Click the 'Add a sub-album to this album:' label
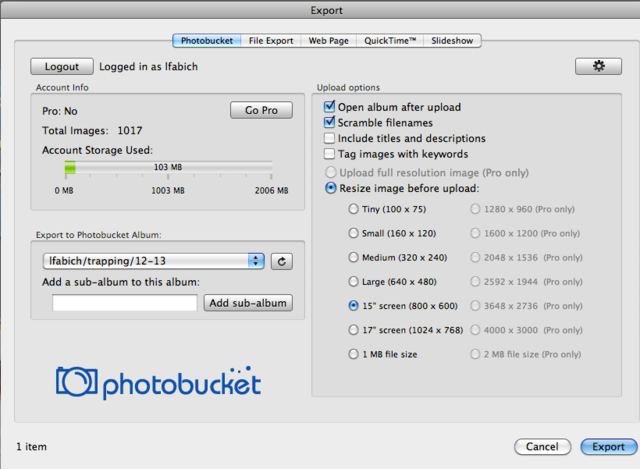The width and height of the screenshot is (640, 469). tap(121, 282)
